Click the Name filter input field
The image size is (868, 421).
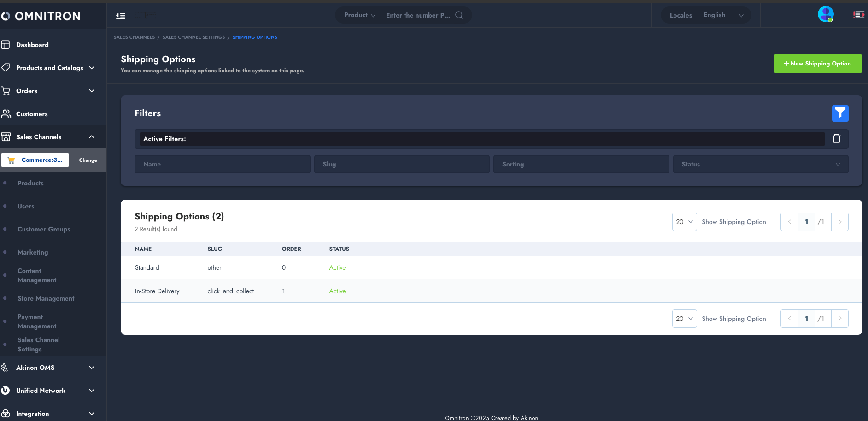222,164
